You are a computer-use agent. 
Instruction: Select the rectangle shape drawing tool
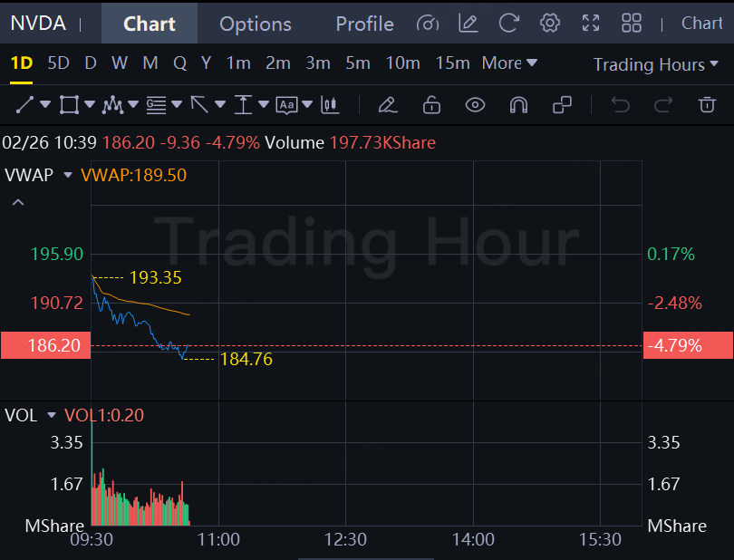tap(69, 105)
